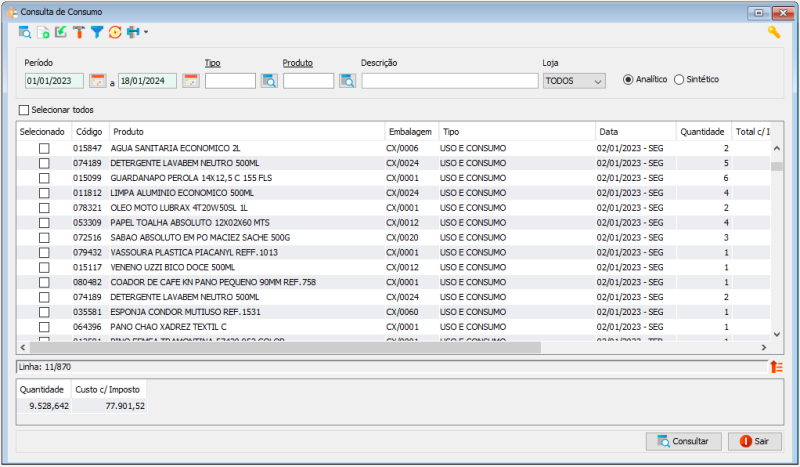Click the vertical scrollbar up arrow
Image resolution: width=800 pixels, height=467 pixels.
click(777, 148)
